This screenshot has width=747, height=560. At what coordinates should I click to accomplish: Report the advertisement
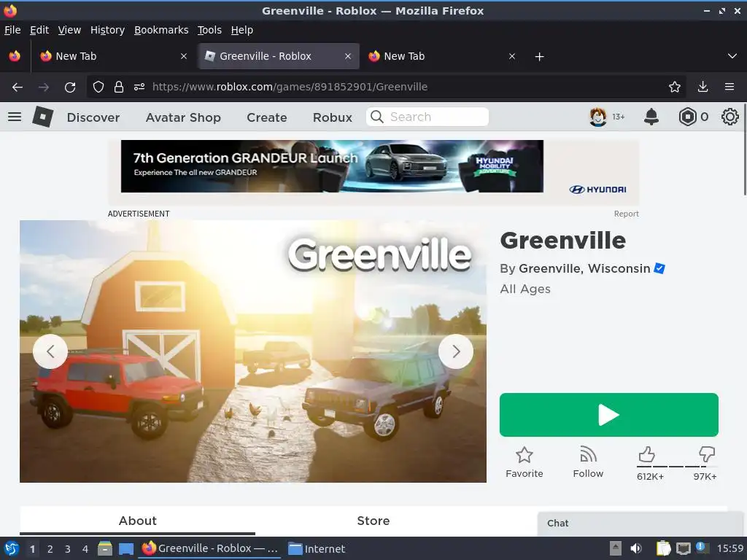point(626,214)
